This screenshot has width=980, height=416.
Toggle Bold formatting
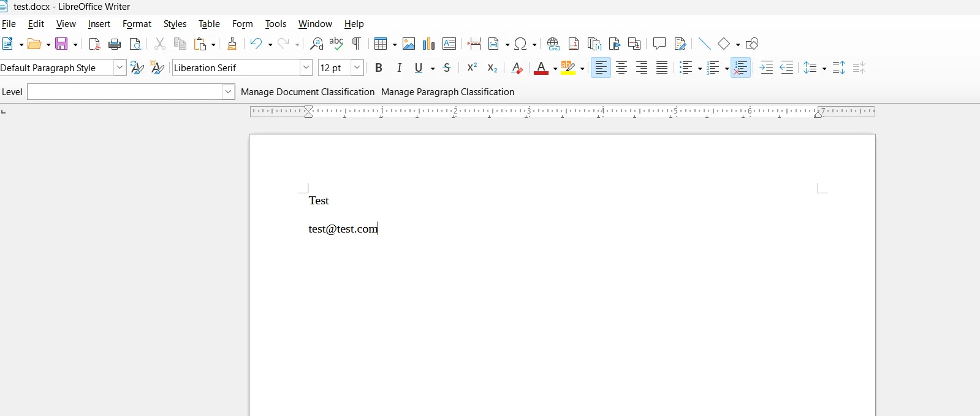(379, 68)
